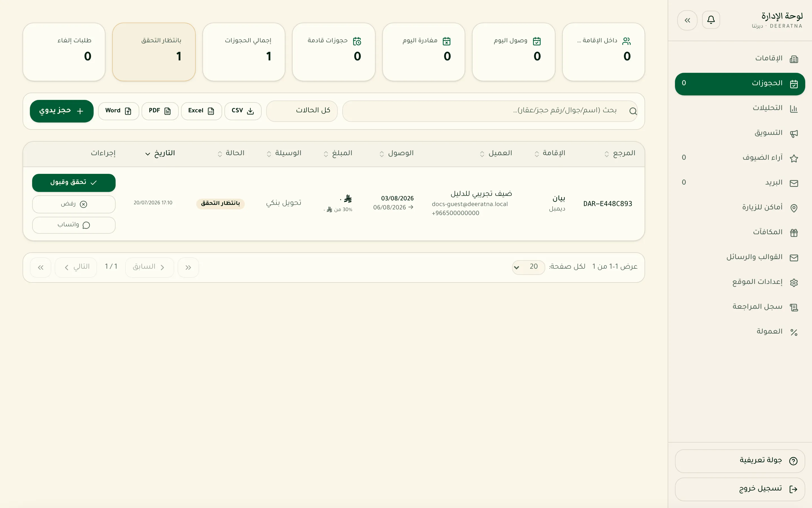Viewport: 812px width, 508px height.
Task: Sort table by الحالة column
Action: pos(231,154)
